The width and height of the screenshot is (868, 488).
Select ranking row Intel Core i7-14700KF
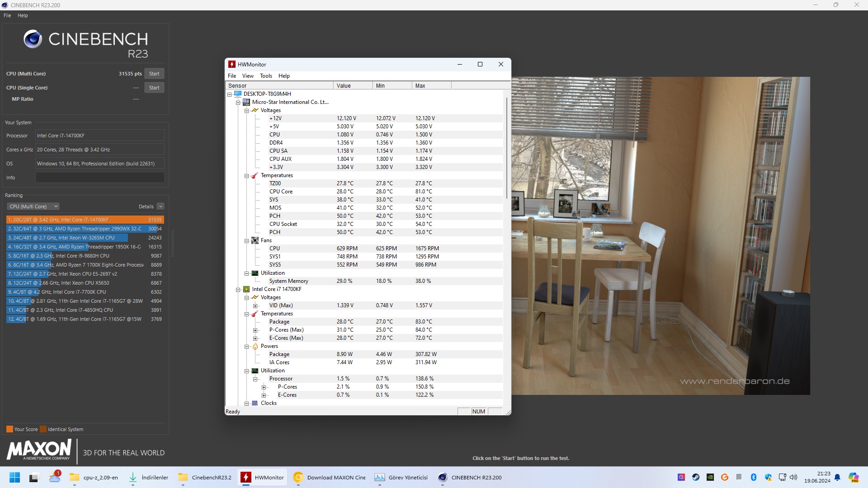(x=85, y=220)
